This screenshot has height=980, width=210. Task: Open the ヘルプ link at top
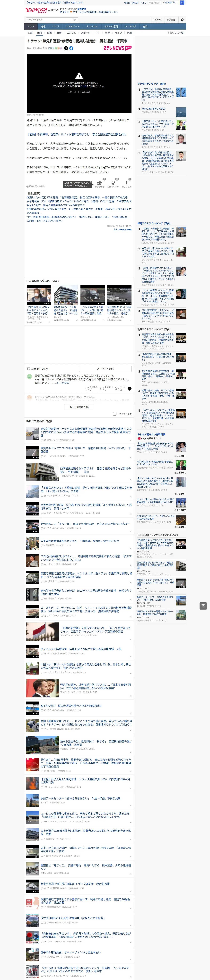(x=143, y=3)
